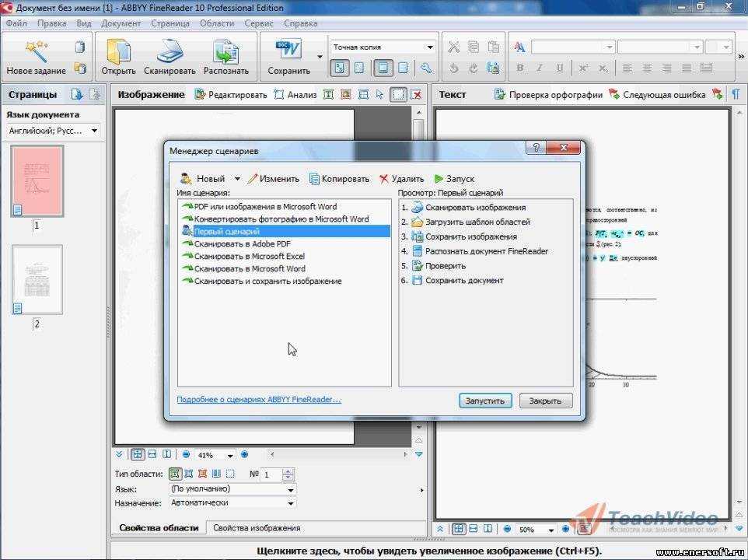Jump to the Следующая ошибка

pyautogui.click(x=657, y=94)
